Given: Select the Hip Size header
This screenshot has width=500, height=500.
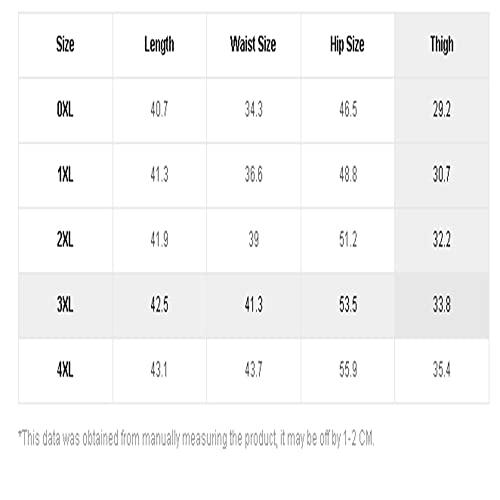Looking at the screenshot, I should point(347,44).
